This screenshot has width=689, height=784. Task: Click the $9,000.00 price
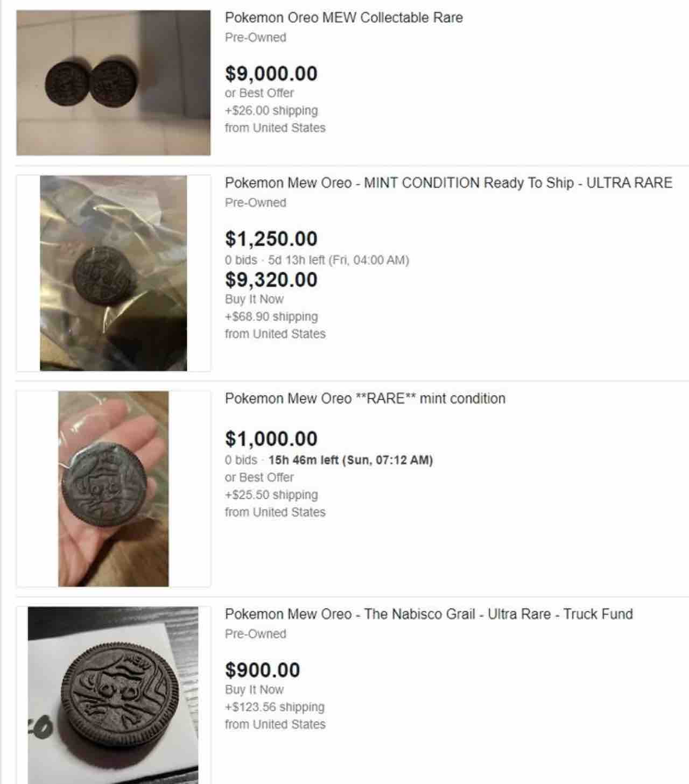point(271,74)
